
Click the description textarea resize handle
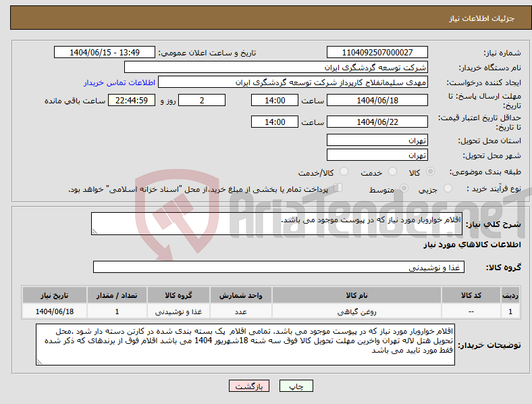click(95, 231)
